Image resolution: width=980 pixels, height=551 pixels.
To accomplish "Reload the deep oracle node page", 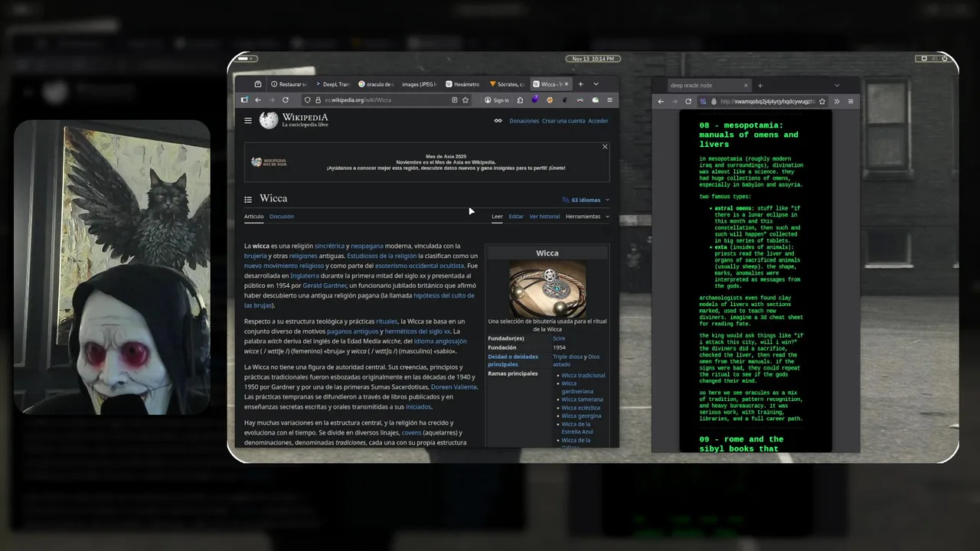I will tap(688, 101).
